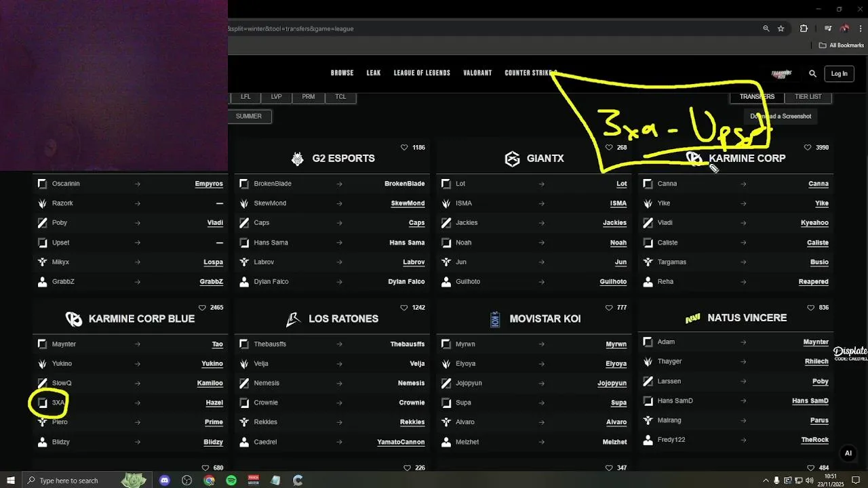Click the G2 Esports team logo
This screenshot has width=868, height=488.
coord(298,159)
